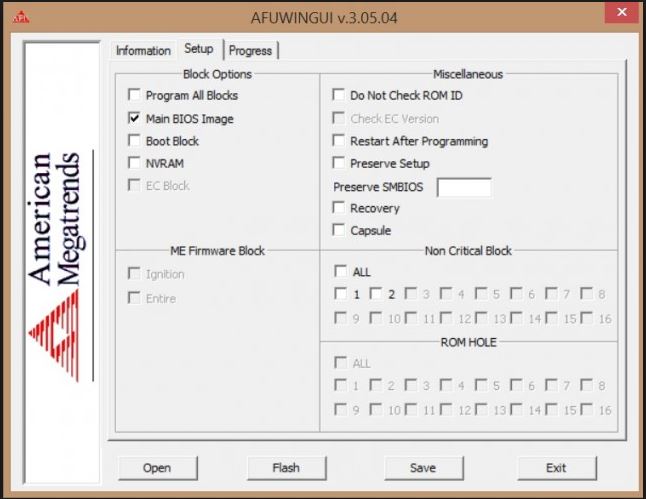This screenshot has height=499, width=646.
Task: Select the Setup tab
Action: coord(199,49)
